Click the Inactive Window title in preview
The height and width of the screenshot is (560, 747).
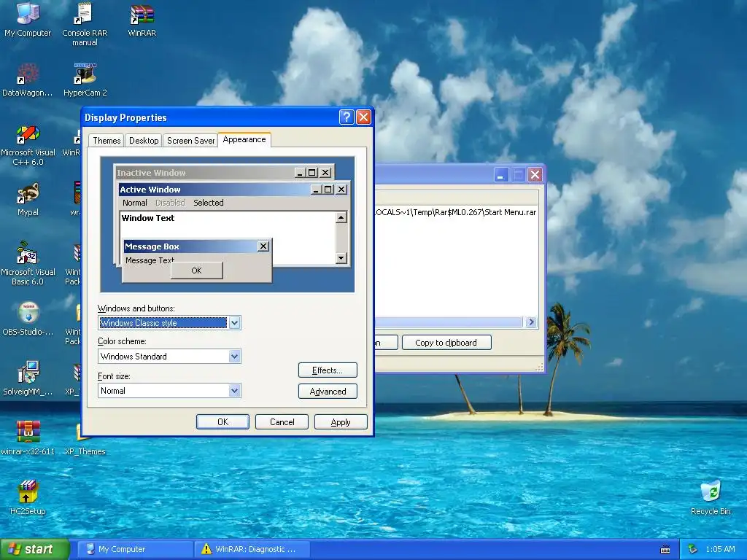151,173
